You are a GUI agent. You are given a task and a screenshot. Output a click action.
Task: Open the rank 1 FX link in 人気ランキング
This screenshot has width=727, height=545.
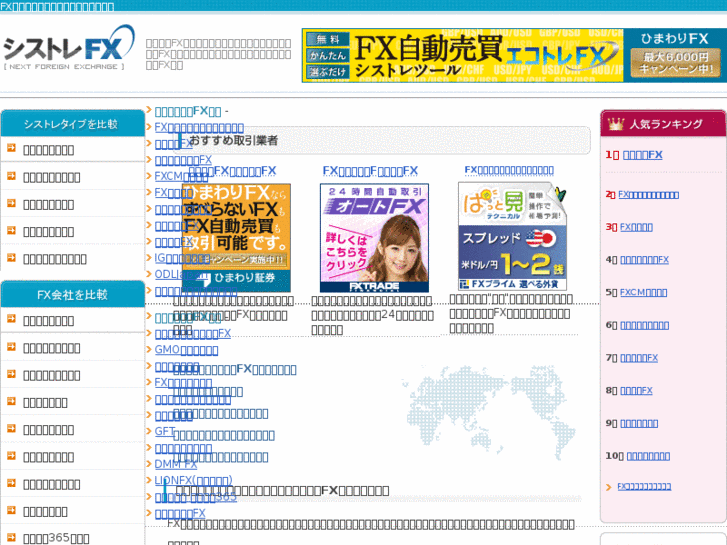(x=642, y=155)
